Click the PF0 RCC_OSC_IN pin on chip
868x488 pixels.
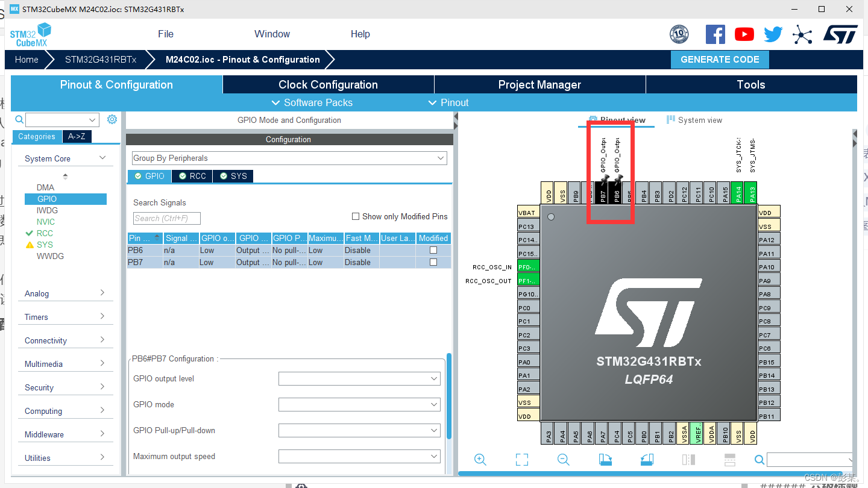529,267
